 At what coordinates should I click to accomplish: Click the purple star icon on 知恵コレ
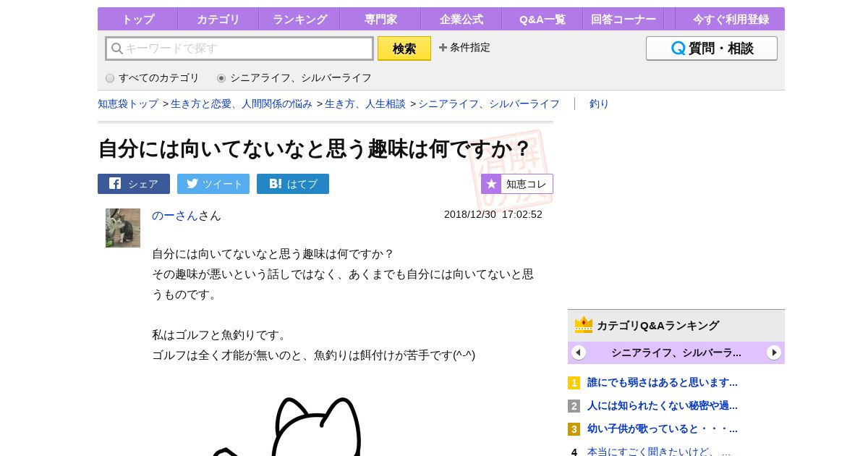(x=491, y=184)
